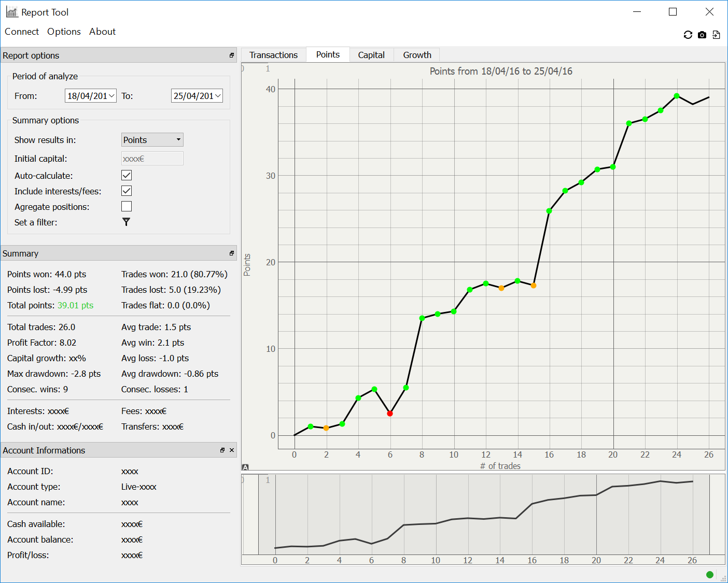Open the To date dropdown
Viewport: 728px width, 583px height.
point(218,96)
